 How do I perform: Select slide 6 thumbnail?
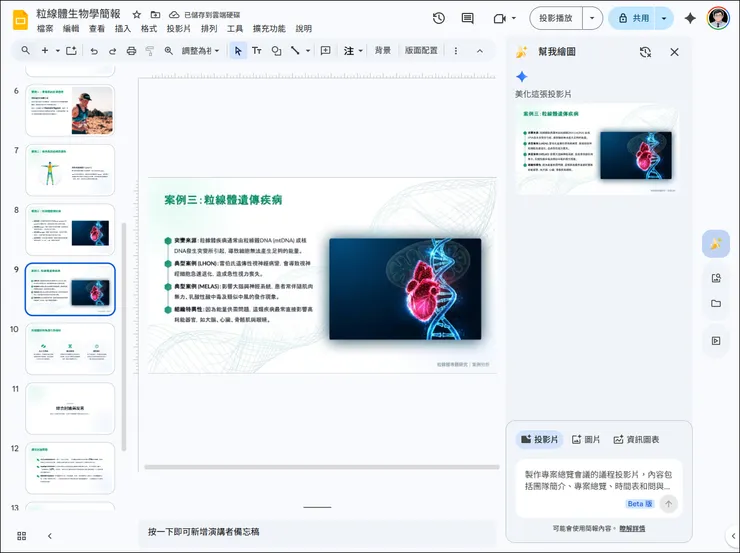click(70, 110)
